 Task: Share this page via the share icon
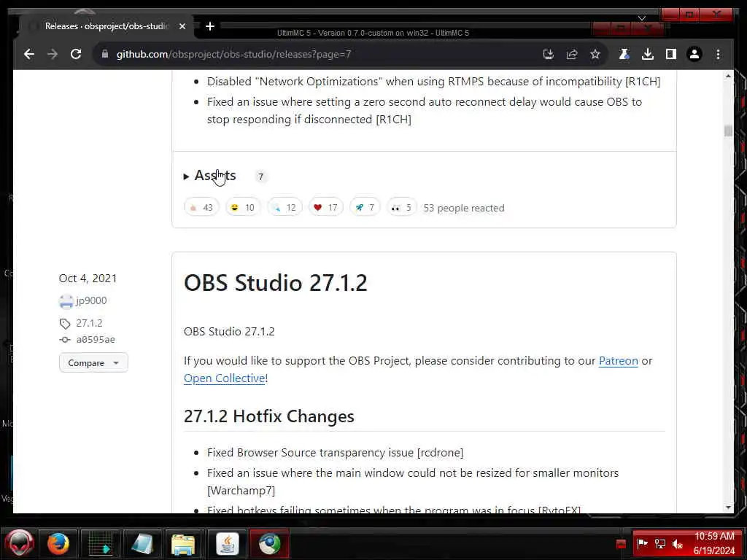pyautogui.click(x=572, y=54)
